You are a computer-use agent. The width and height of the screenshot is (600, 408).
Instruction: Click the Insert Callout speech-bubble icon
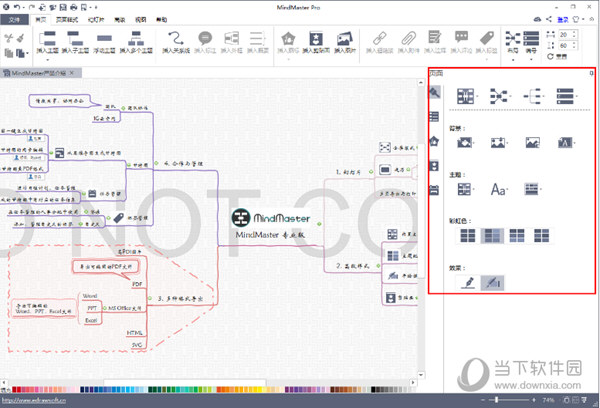pyautogui.click(x=205, y=38)
